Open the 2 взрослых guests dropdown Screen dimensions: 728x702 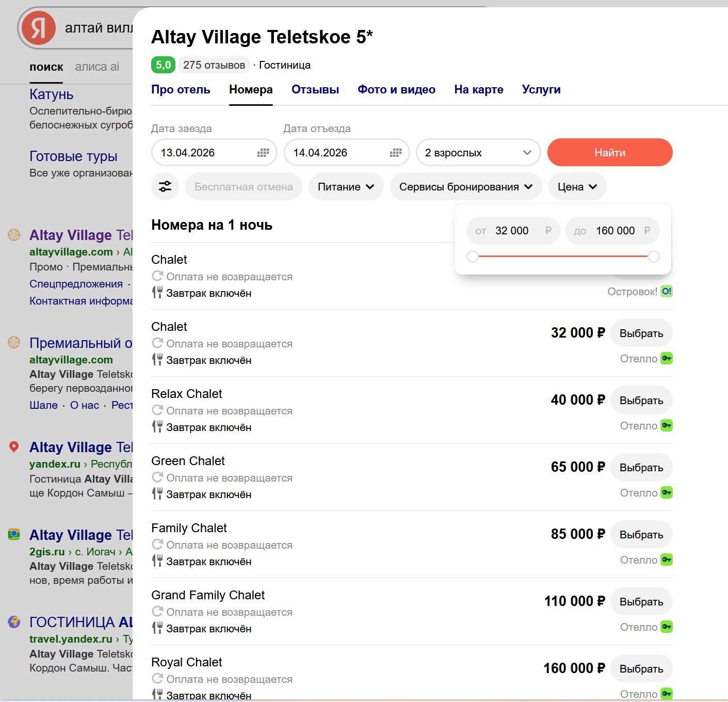coord(478,153)
